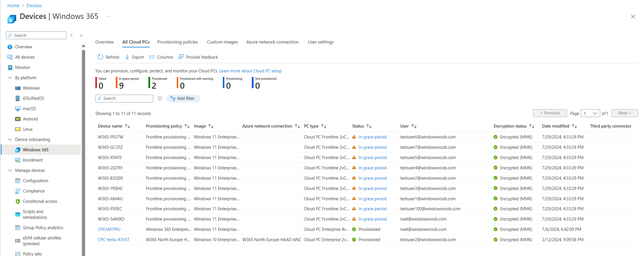Sort by Encryption status column arrows
644x256 pixels.
532,126
